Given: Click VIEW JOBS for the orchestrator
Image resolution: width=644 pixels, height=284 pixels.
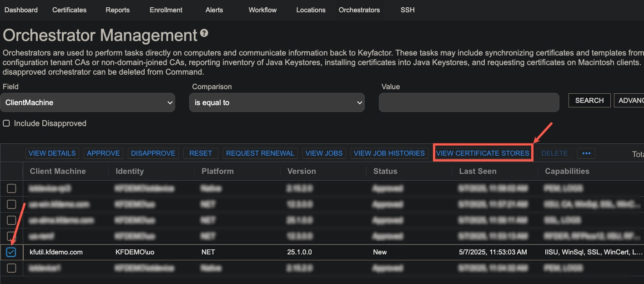Looking at the screenshot, I should [324, 153].
